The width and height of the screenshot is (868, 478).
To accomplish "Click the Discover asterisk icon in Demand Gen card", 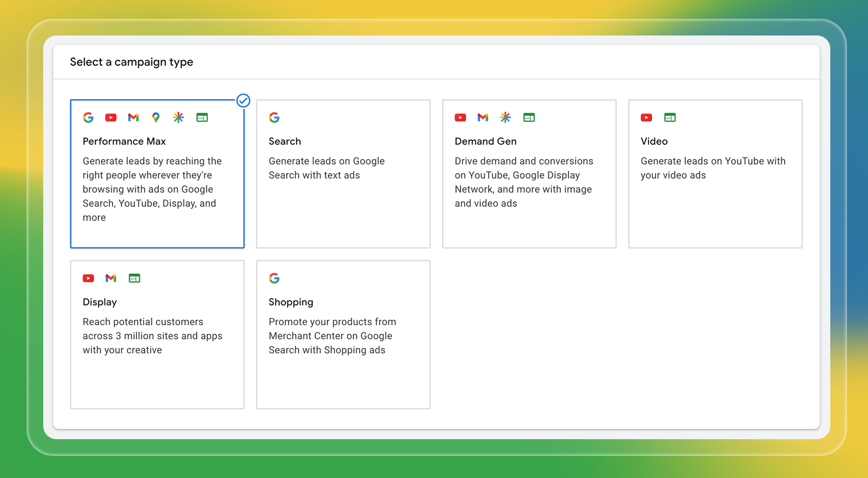I will (505, 118).
